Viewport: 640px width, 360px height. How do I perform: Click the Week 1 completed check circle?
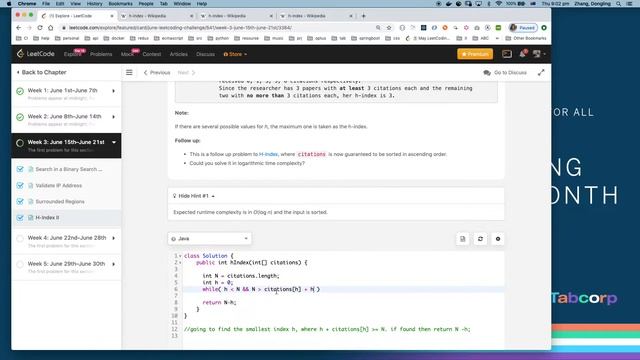click(x=20, y=91)
